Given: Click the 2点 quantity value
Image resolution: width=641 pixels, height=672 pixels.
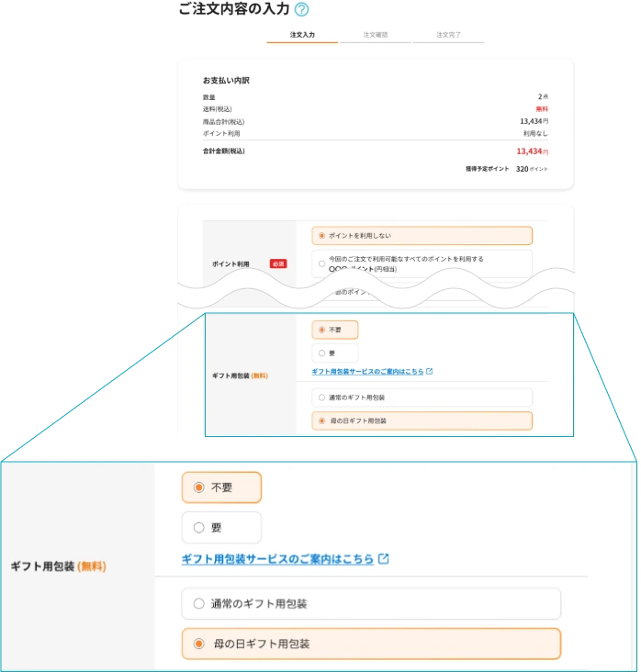Looking at the screenshot, I should point(545,97).
